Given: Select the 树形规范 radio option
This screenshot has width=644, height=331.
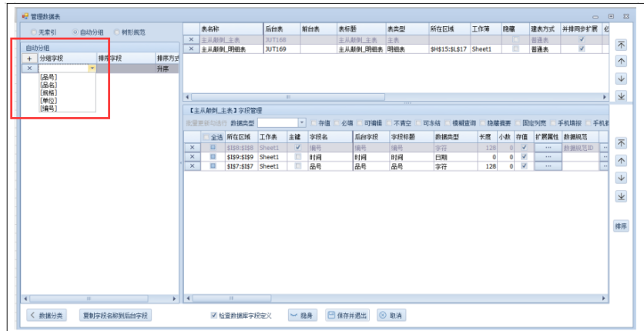Looking at the screenshot, I should click(117, 32).
